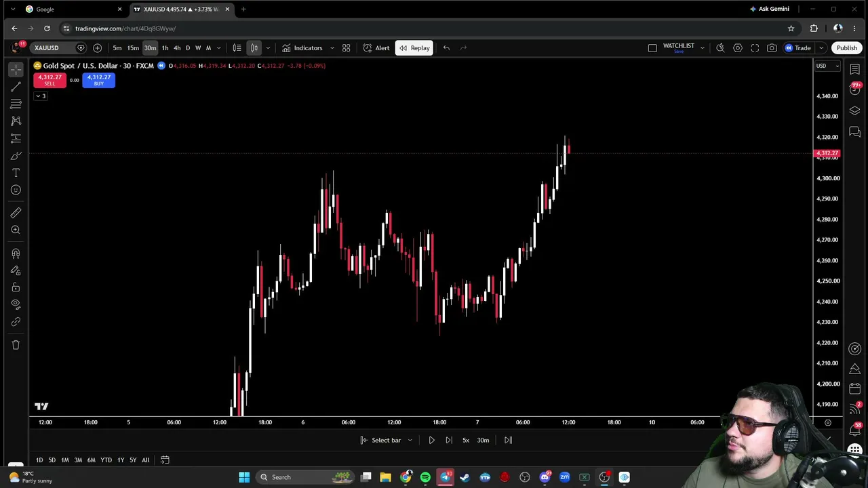Open the patterns drawing tools
This screenshot has height=488, width=868.
pos(16,121)
